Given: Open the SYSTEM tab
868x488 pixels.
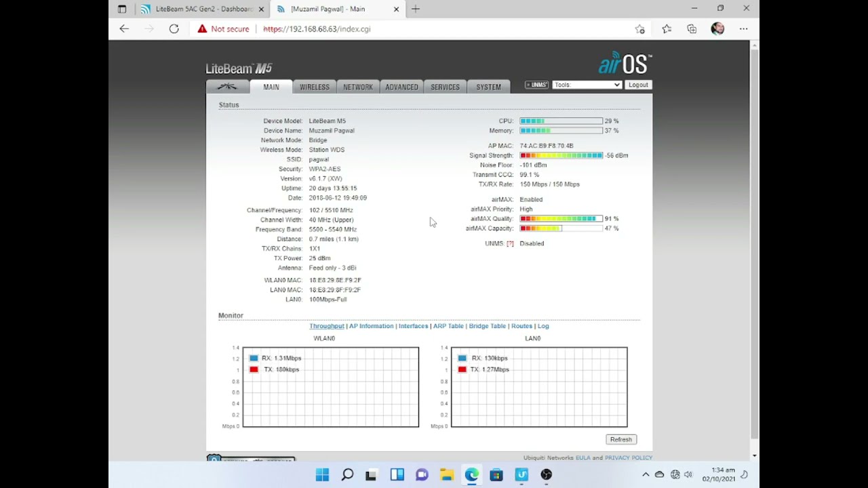Looking at the screenshot, I should tap(488, 87).
